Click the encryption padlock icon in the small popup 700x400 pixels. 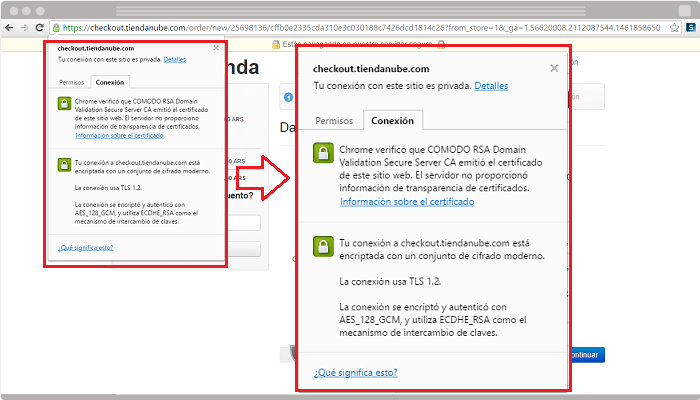tap(64, 165)
